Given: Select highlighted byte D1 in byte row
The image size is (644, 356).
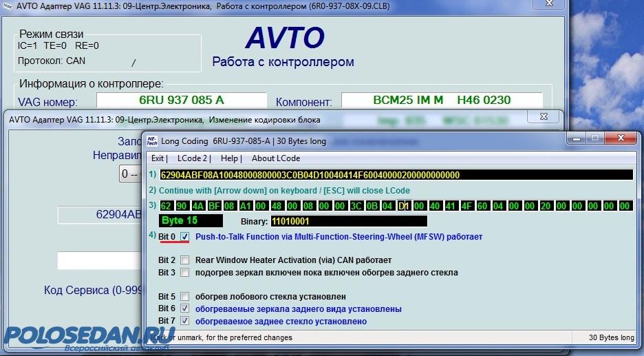Looking at the screenshot, I should tap(404, 206).
